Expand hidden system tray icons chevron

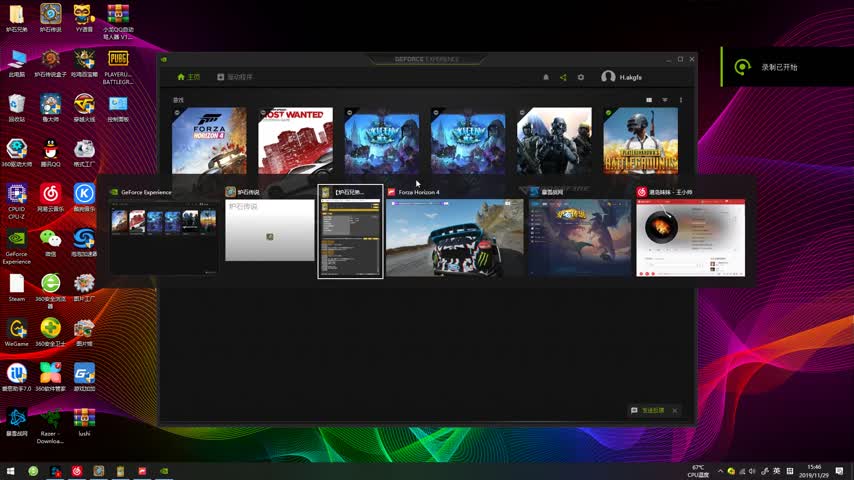click(720, 471)
